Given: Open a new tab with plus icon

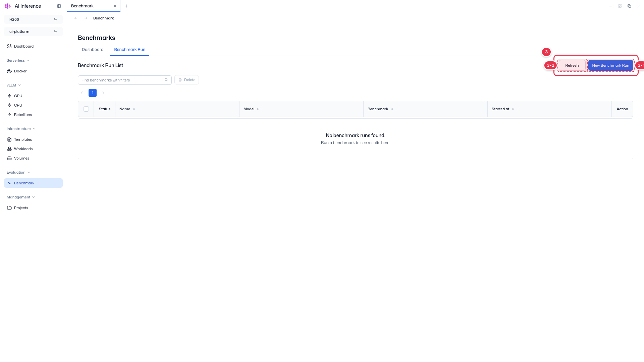Looking at the screenshot, I should [x=127, y=6].
